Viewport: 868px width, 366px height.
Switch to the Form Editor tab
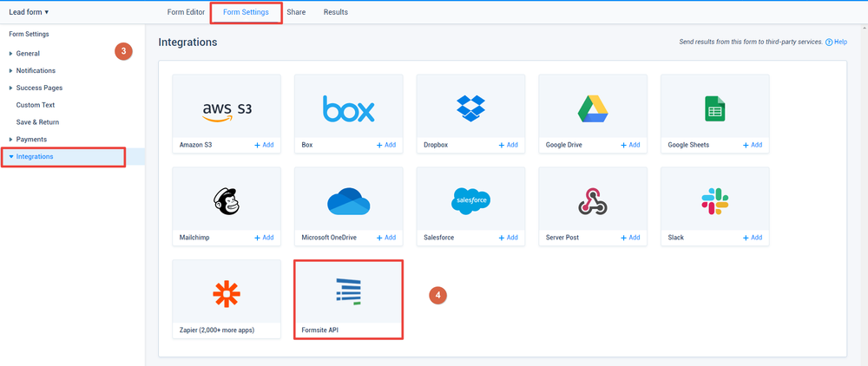pyautogui.click(x=186, y=12)
